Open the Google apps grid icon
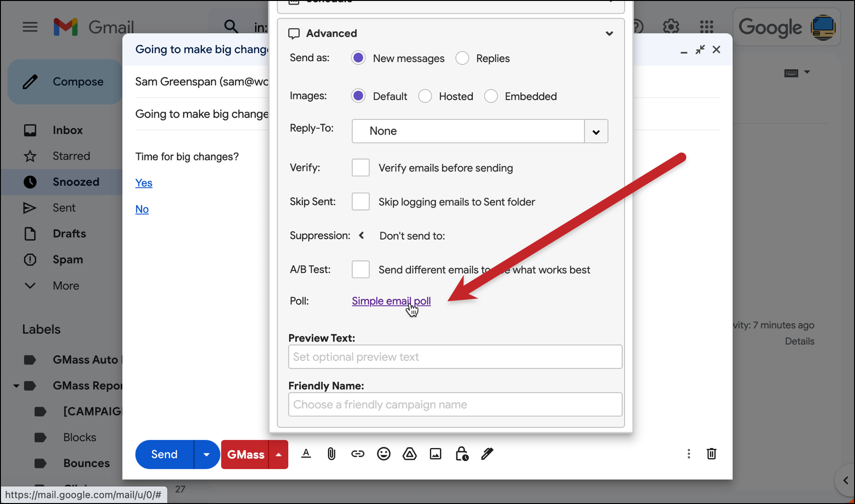Screen dimensions: 855x504 coord(706,27)
